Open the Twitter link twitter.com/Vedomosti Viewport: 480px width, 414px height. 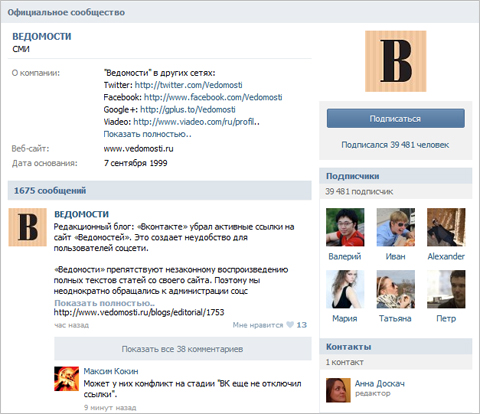(x=188, y=85)
